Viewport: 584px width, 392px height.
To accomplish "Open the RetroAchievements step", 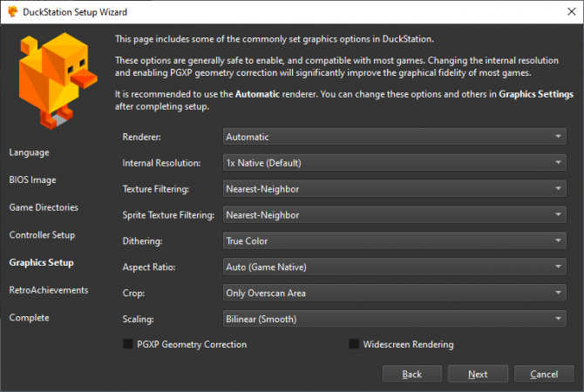I will click(x=49, y=290).
